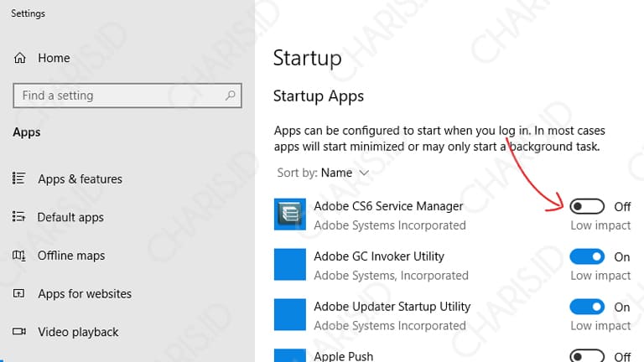Click the Home house icon
The image size is (644, 362).
point(20,58)
